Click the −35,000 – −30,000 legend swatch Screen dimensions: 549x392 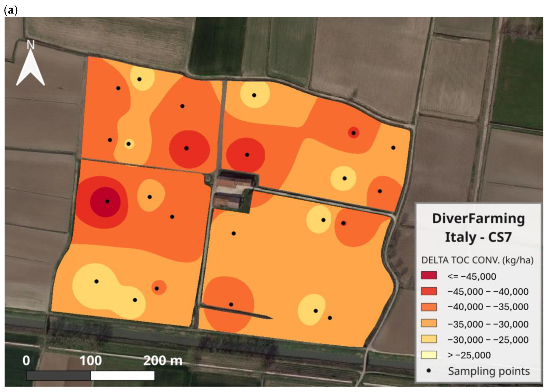coord(429,323)
